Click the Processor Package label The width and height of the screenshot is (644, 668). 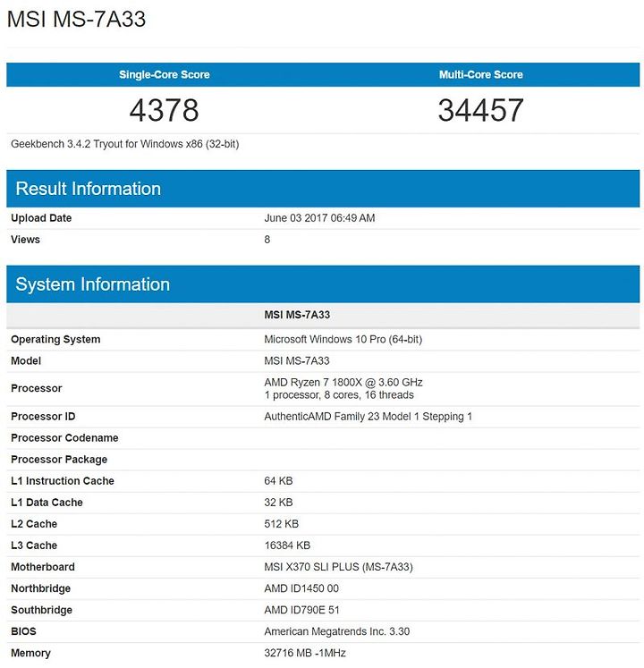[59, 460]
